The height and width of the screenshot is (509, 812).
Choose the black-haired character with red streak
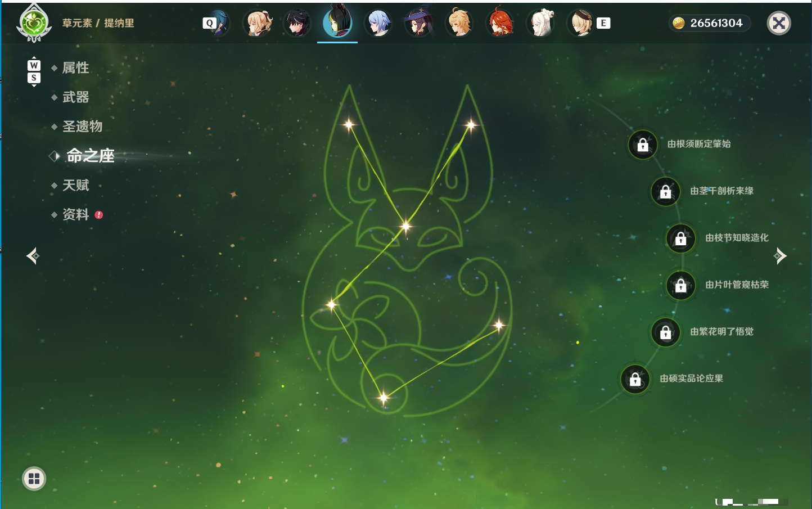[x=297, y=23]
